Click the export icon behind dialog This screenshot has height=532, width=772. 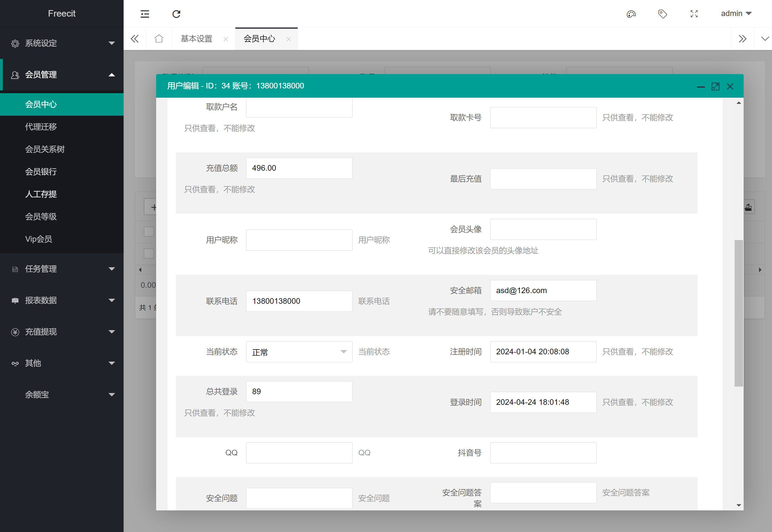[749, 207]
